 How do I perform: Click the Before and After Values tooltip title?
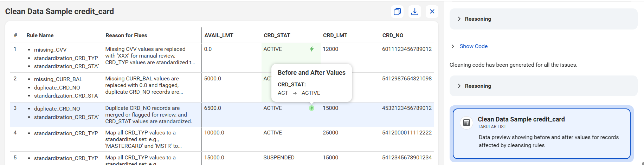[x=311, y=73]
